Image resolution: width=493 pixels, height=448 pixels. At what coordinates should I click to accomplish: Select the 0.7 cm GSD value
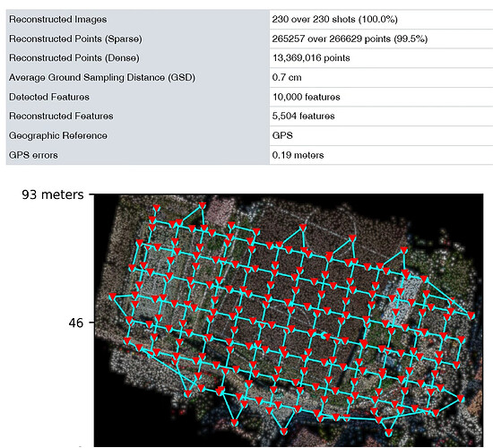coord(287,78)
